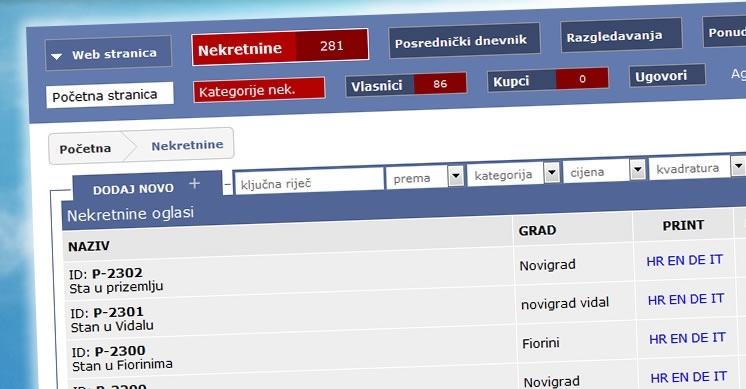Screen dimensions: 746x389
Task: Open listing 'Stan u Fiorinima'
Action: pyautogui.click(x=122, y=365)
